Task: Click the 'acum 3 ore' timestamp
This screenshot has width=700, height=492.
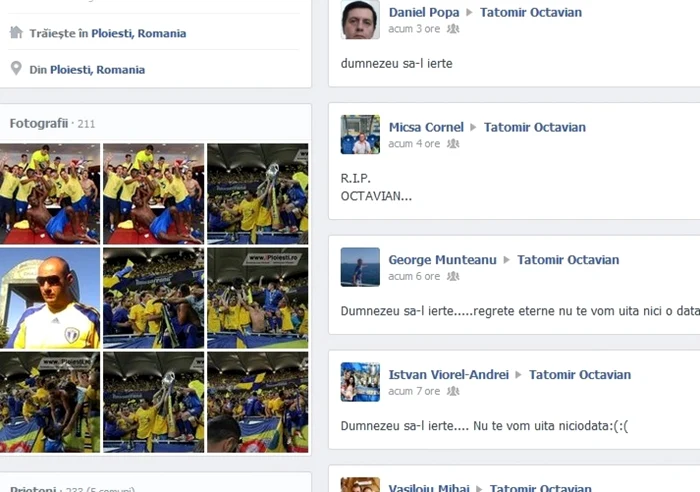Action: pyautogui.click(x=414, y=29)
